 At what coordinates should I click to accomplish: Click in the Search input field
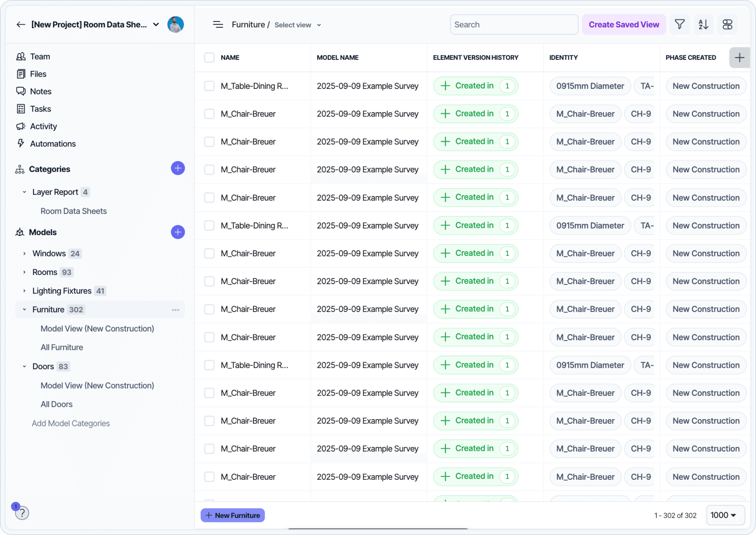click(514, 25)
